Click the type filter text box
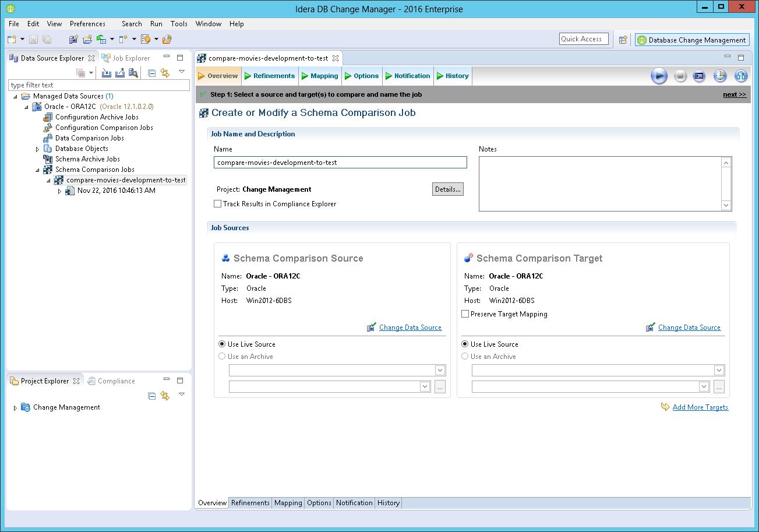 [x=99, y=85]
